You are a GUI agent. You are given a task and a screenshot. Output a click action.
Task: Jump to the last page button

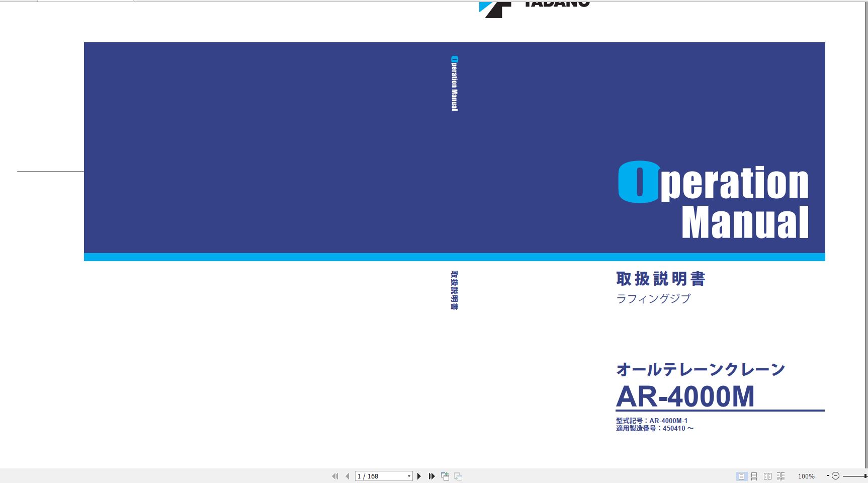tap(431, 476)
